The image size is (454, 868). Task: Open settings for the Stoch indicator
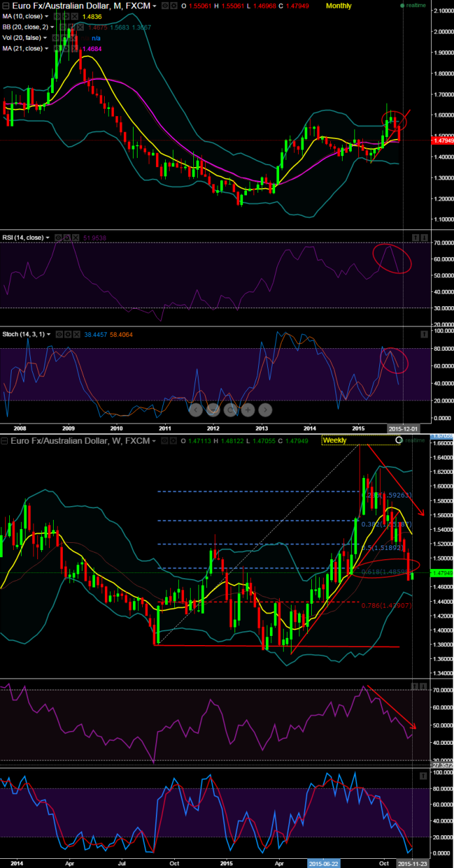tap(68, 334)
